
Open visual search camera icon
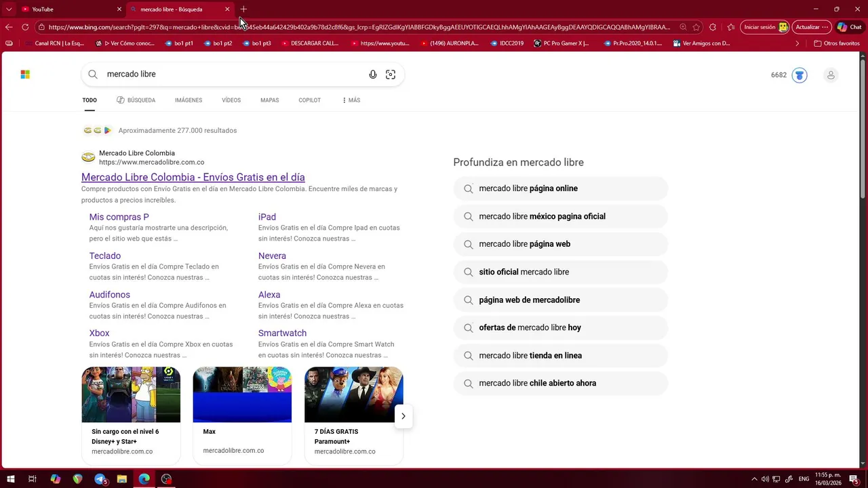pyautogui.click(x=391, y=75)
